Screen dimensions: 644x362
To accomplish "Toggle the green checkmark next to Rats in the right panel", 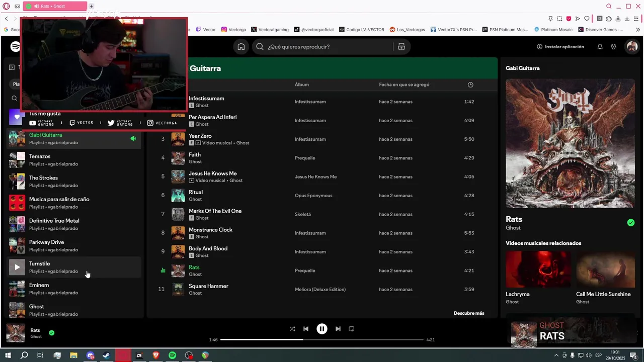I will click(631, 223).
